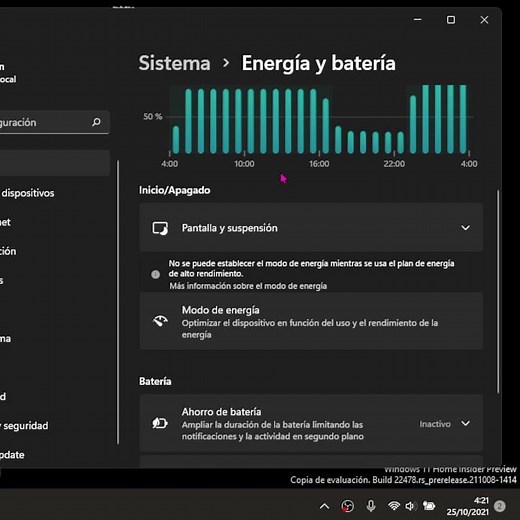Select the dispositivos sidebar item
Screen dimensions: 520x520
(27, 193)
